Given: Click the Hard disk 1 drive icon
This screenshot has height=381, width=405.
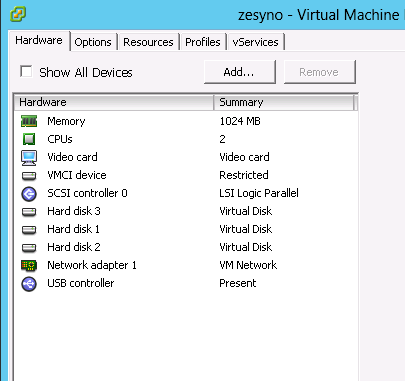Looking at the screenshot, I should click(29, 230).
